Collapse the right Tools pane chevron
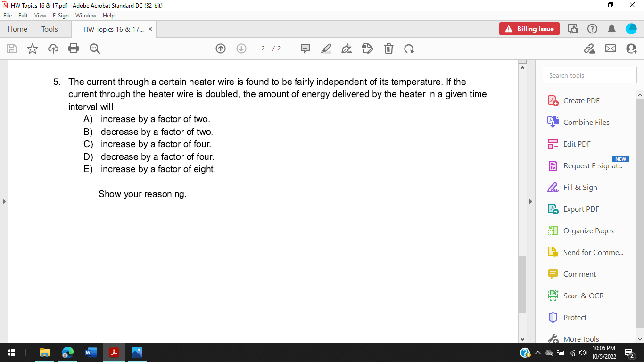Viewport: 644px width, 362px height. click(x=531, y=201)
